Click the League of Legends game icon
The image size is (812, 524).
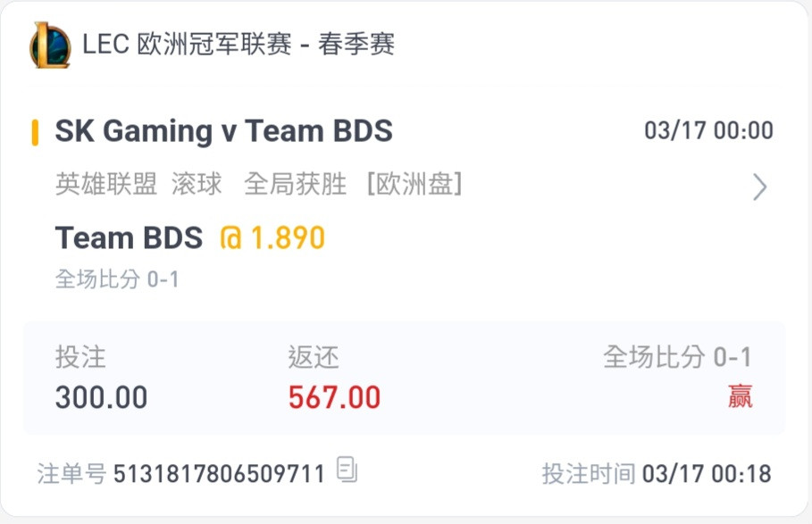50,45
